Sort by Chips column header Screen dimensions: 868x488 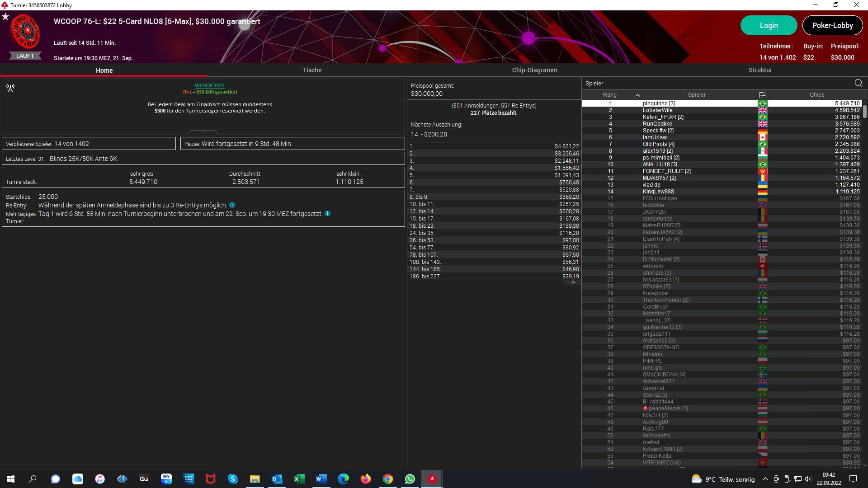pyautogui.click(x=816, y=94)
